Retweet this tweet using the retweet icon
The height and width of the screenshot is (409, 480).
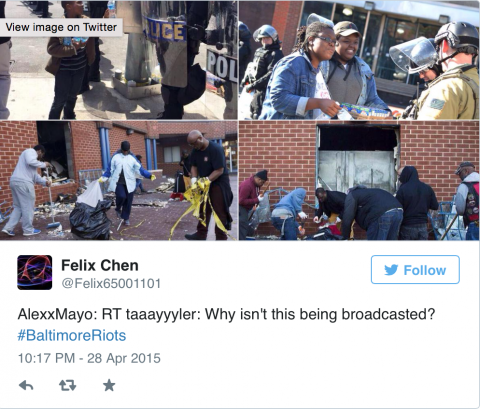point(68,386)
